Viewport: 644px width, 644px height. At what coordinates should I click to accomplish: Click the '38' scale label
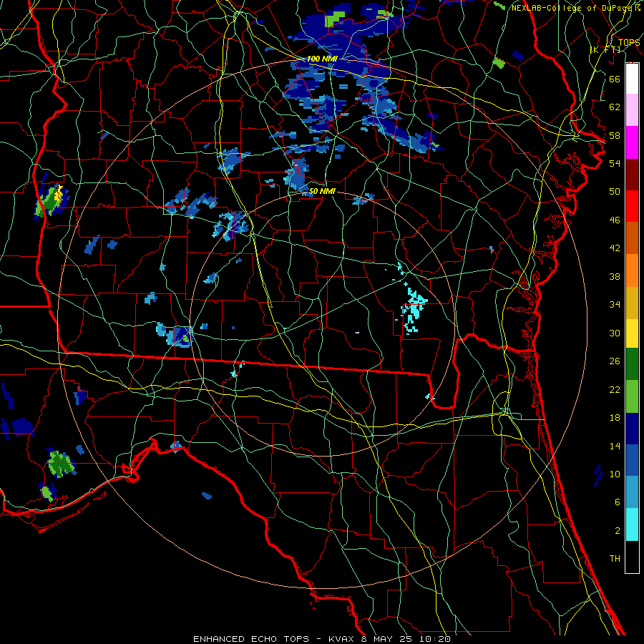click(615, 276)
